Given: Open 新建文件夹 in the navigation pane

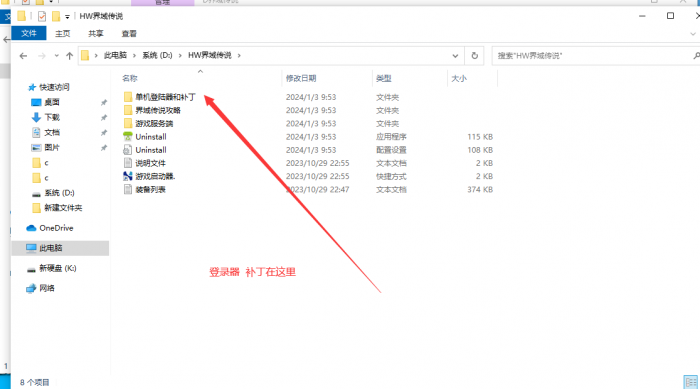Looking at the screenshot, I should 63,208.
